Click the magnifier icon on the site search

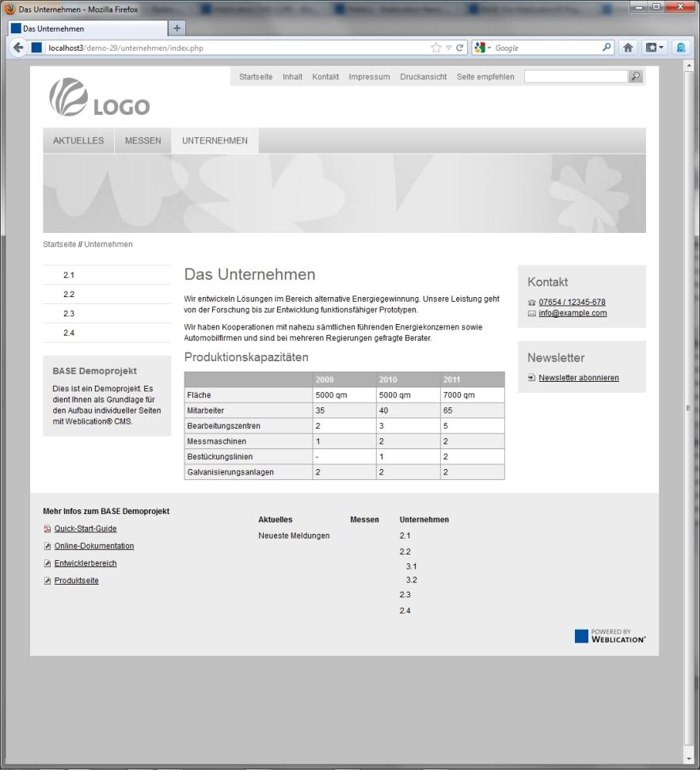(635, 76)
